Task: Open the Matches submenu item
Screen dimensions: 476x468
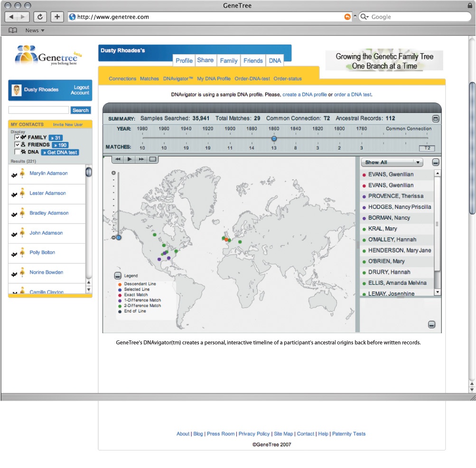Action: point(149,79)
